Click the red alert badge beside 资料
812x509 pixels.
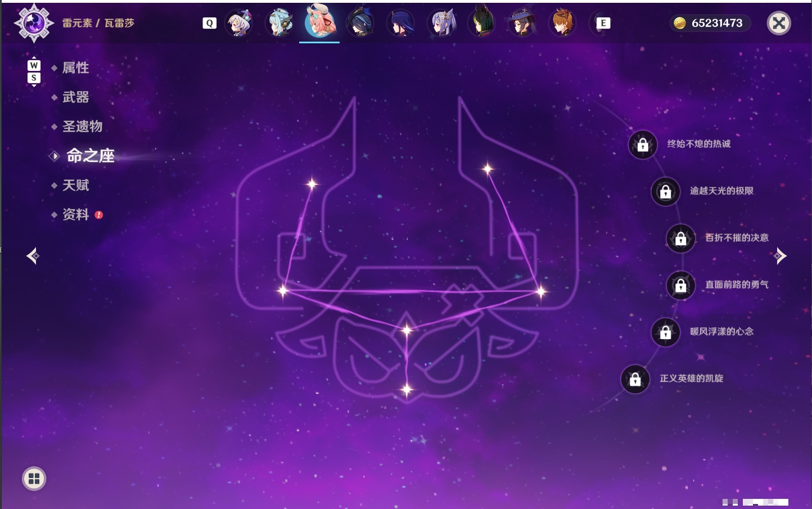click(x=99, y=215)
